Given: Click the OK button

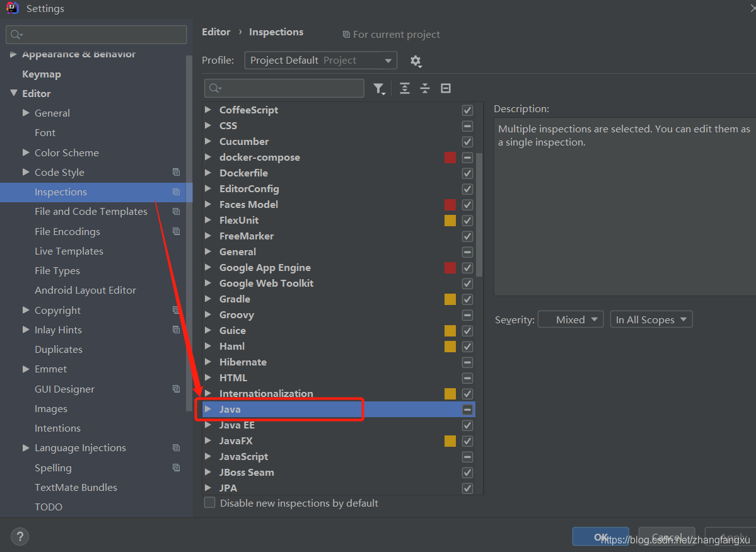Looking at the screenshot, I should (x=601, y=537).
